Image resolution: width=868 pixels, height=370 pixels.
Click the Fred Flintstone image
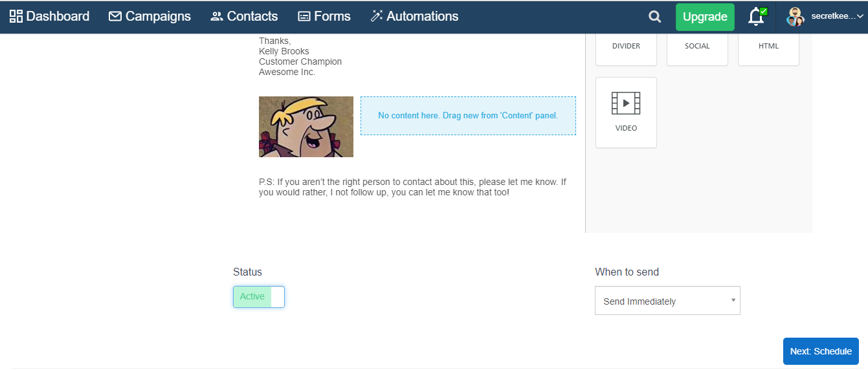coord(306,127)
